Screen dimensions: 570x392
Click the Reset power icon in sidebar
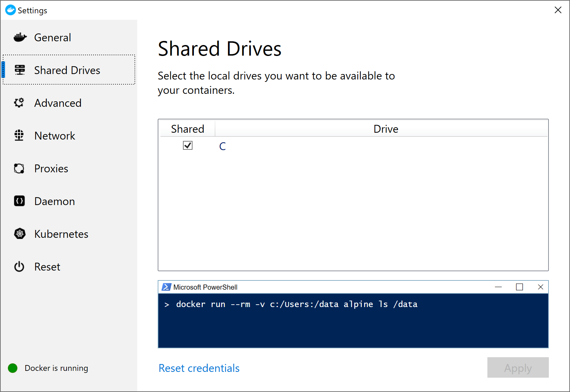(19, 266)
